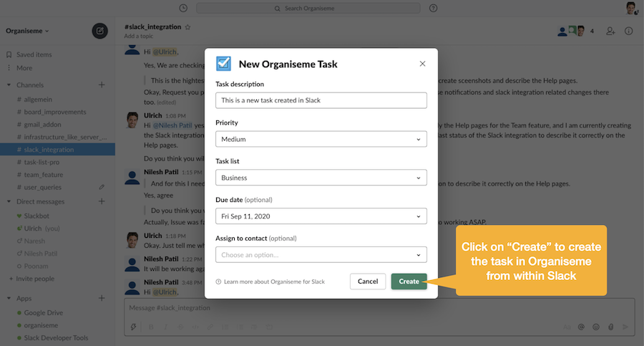
Task: Open the history clock icon
Action: 184,8
